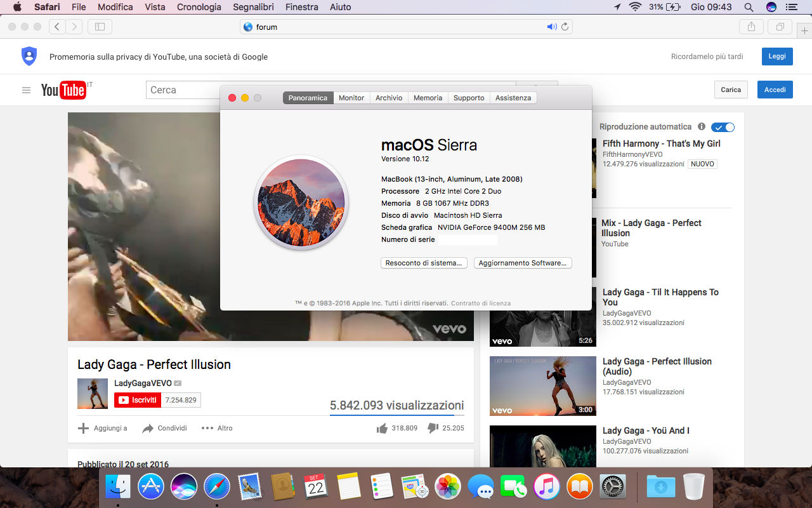Like the video with thumbs up
The height and width of the screenshot is (508, 812).
382,429
